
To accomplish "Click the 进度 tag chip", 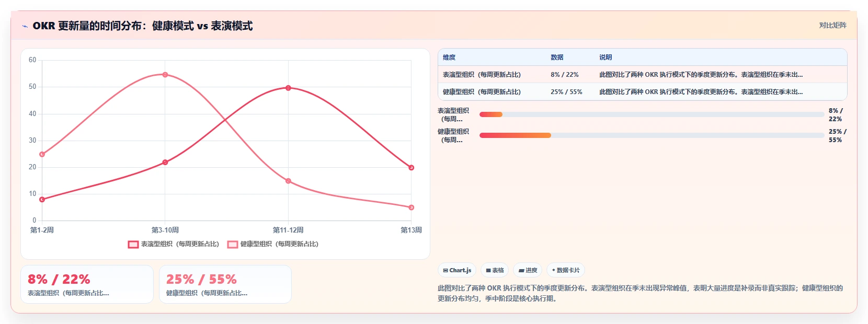I will pyautogui.click(x=528, y=270).
